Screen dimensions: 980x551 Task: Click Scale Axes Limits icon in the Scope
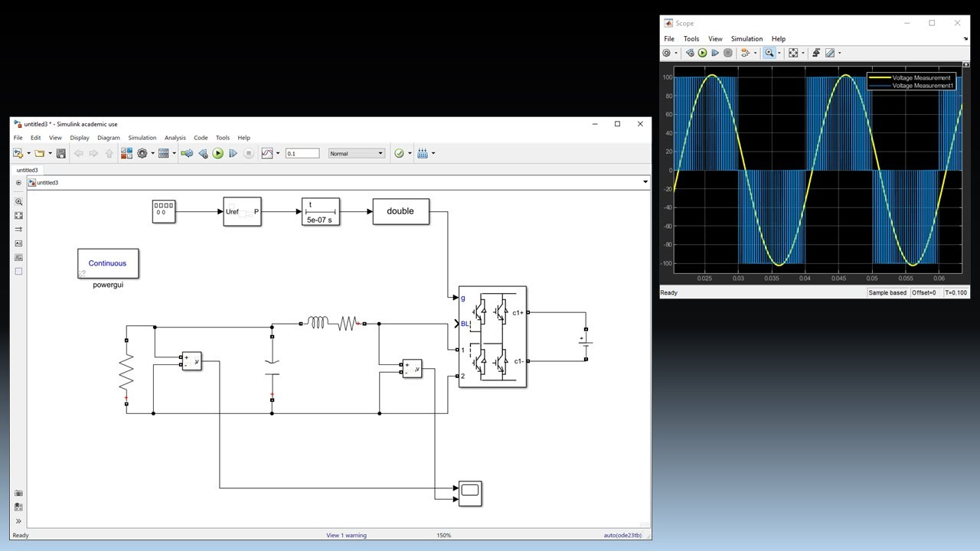point(793,53)
